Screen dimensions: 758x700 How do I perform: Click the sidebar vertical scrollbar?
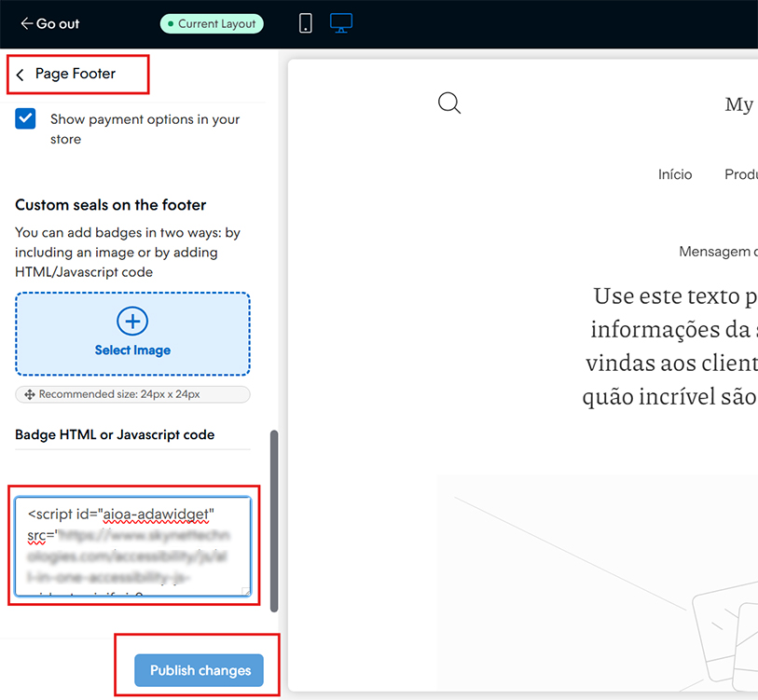[x=274, y=521]
